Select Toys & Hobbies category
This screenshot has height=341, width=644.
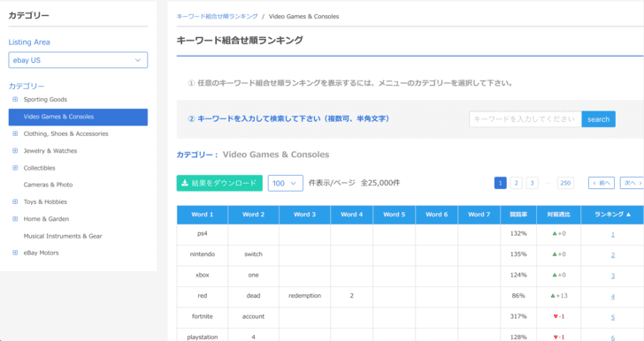[45, 202]
